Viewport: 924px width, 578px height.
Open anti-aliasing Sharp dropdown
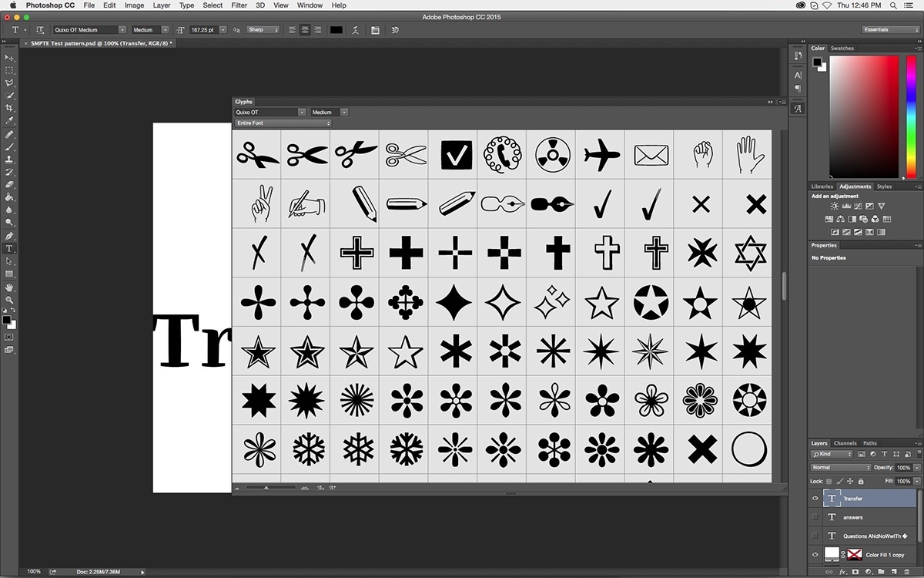pyautogui.click(x=263, y=30)
